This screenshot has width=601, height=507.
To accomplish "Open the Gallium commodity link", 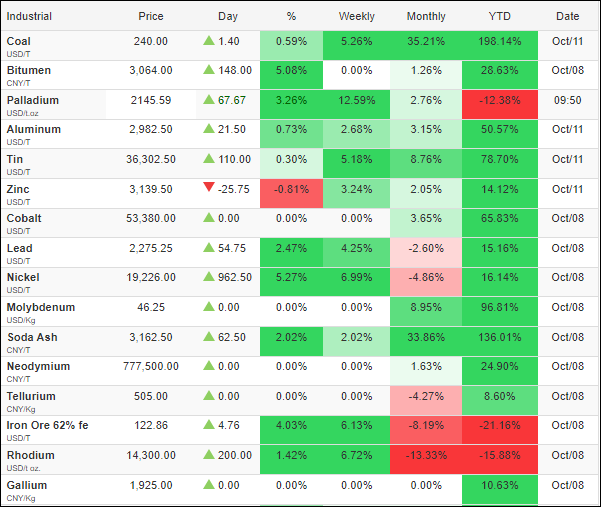I will pos(26,485).
